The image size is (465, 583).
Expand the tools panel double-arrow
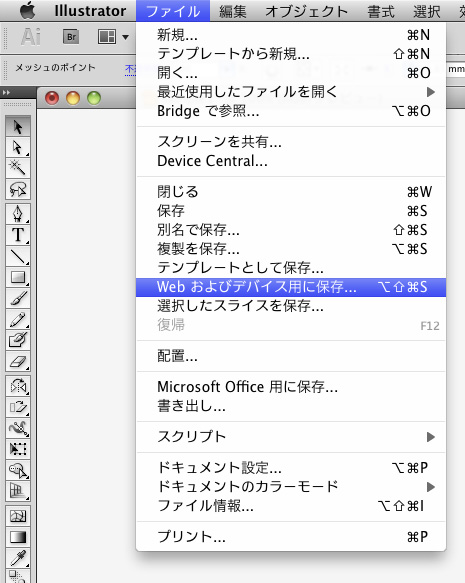pyautogui.click(x=7, y=92)
